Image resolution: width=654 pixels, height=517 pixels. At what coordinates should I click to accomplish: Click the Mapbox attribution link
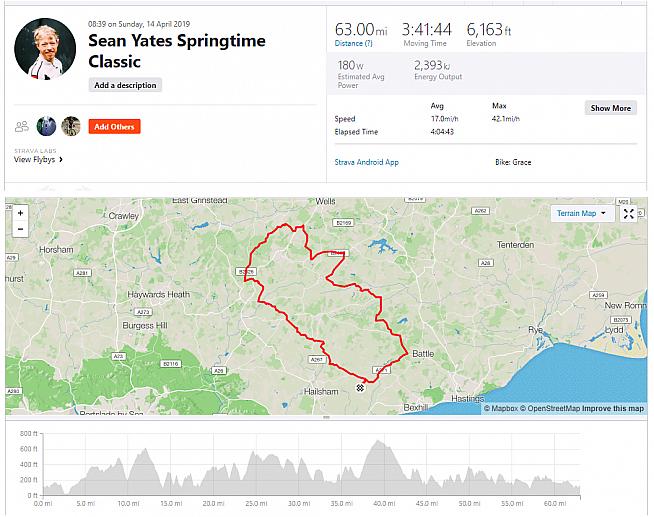501,408
